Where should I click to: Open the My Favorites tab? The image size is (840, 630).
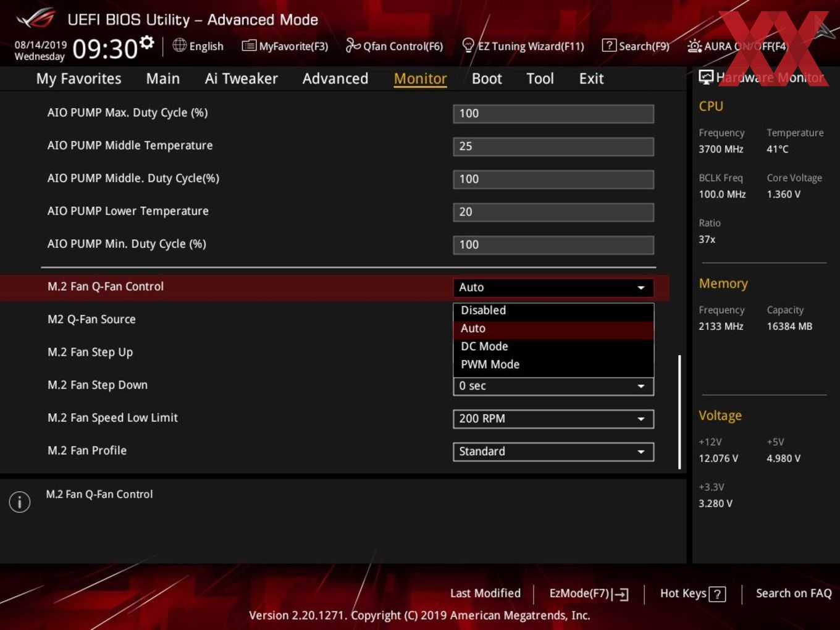[x=78, y=78]
